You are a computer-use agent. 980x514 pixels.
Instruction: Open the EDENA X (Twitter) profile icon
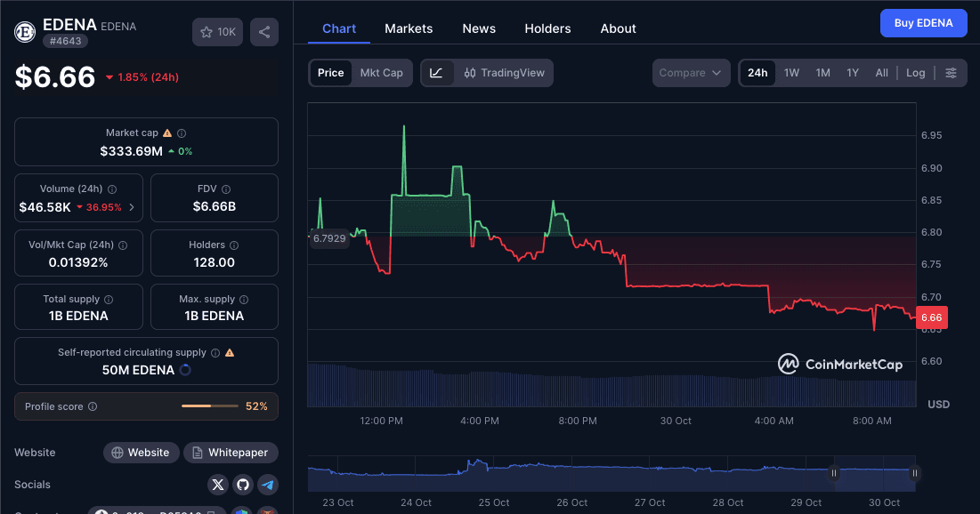[x=218, y=484]
